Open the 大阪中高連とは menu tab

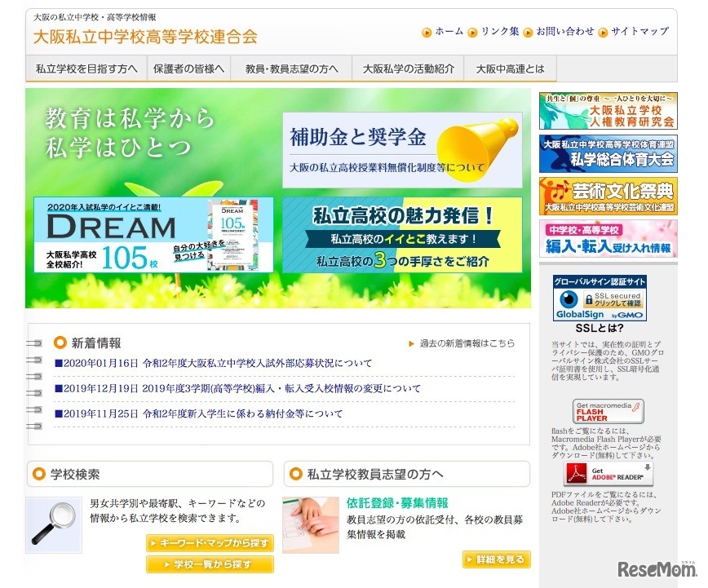511,69
